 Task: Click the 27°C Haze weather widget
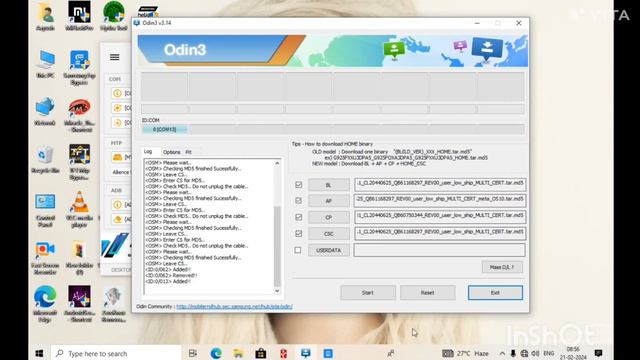tap(465, 353)
